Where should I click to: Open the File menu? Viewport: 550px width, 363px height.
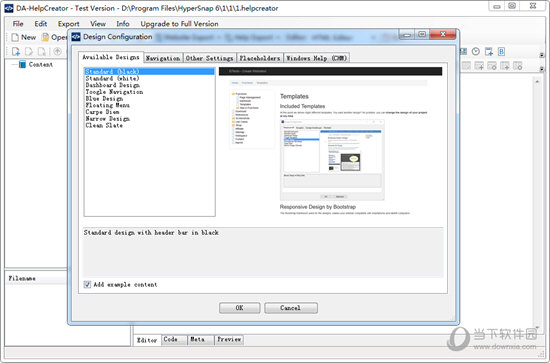click(x=18, y=24)
